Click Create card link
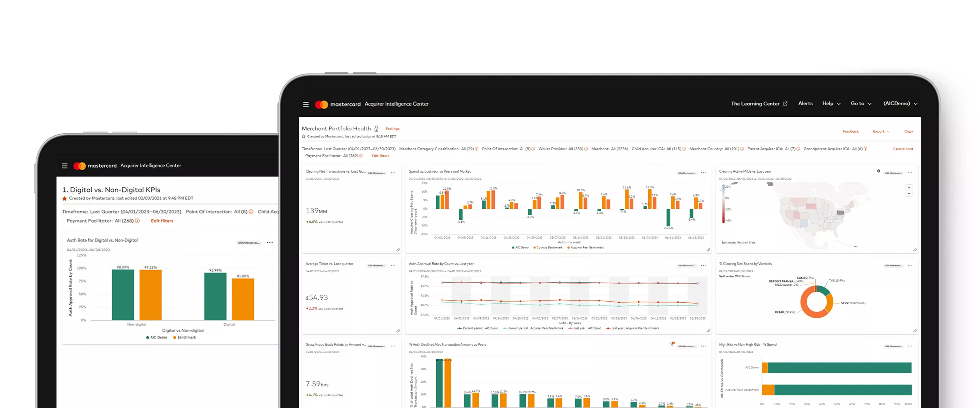 click(x=902, y=149)
